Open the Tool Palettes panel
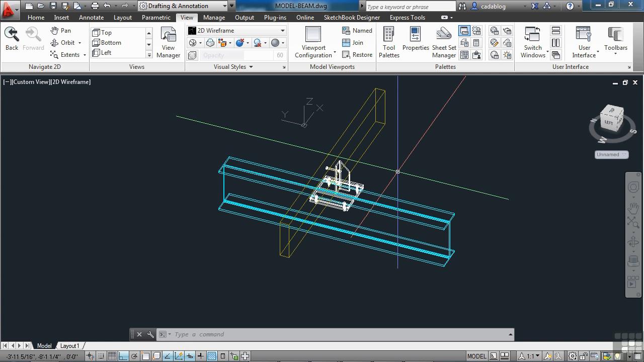 point(389,42)
